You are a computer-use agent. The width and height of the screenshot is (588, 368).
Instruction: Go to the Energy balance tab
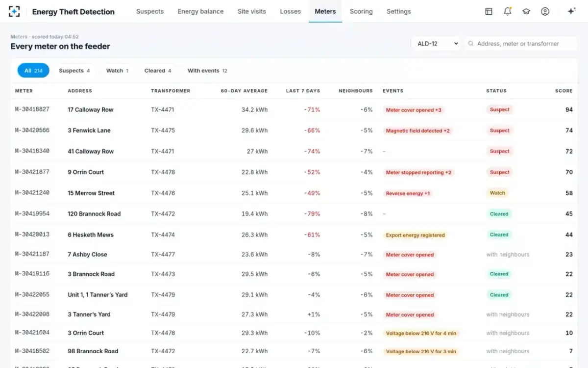coord(200,11)
